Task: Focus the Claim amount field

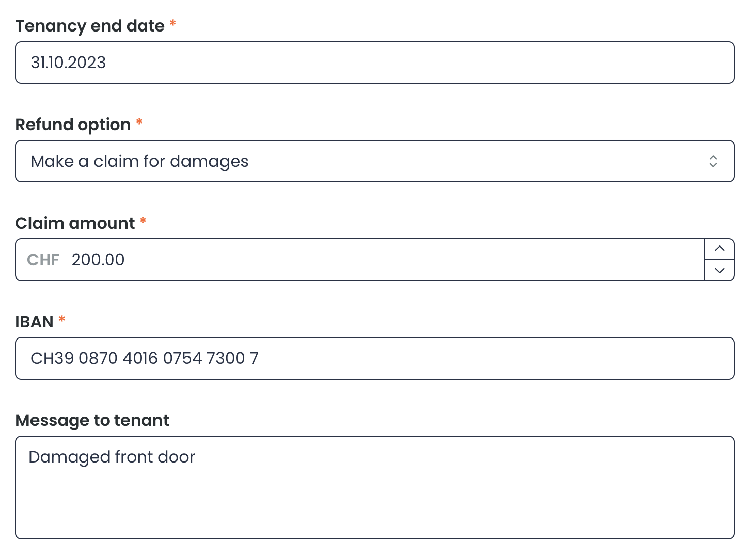Action: click(x=356, y=259)
